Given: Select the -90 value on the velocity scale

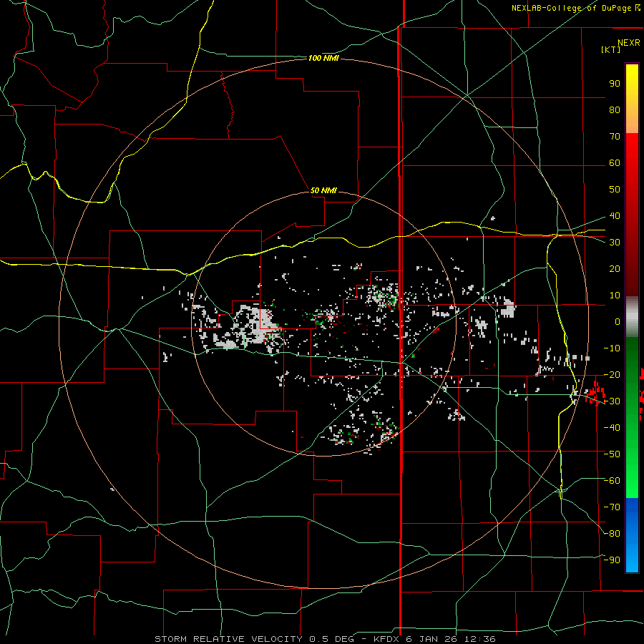Looking at the screenshot, I should (612, 560).
